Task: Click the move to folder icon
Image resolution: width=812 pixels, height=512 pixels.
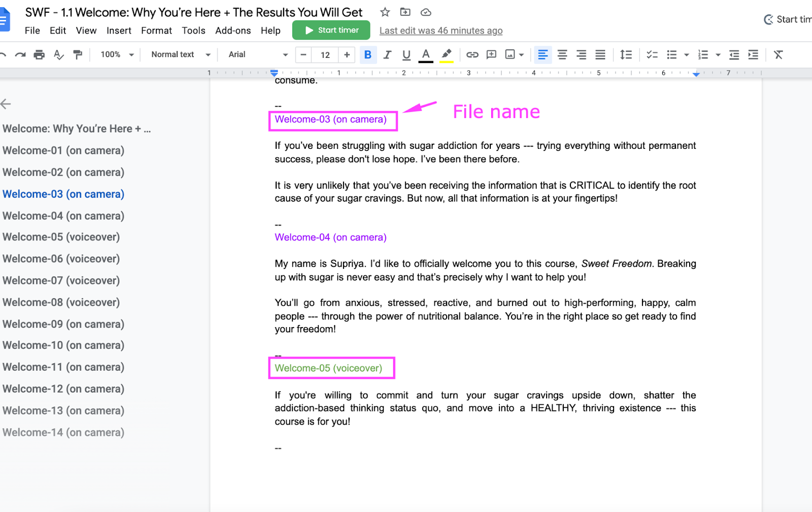Action: coord(405,12)
